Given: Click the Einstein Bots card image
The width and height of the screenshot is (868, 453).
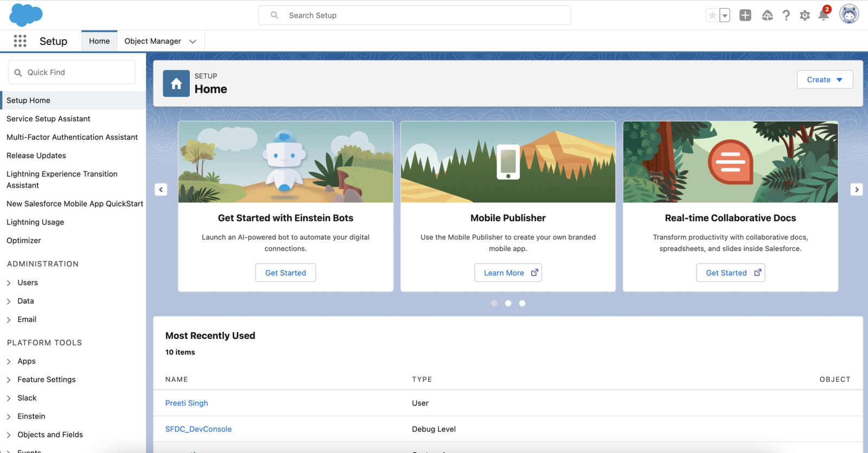Looking at the screenshot, I should (x=286, y=162).
